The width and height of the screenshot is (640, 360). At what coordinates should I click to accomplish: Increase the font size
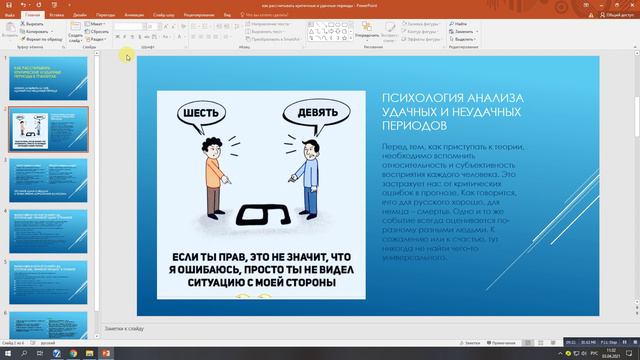click(165, 27)
